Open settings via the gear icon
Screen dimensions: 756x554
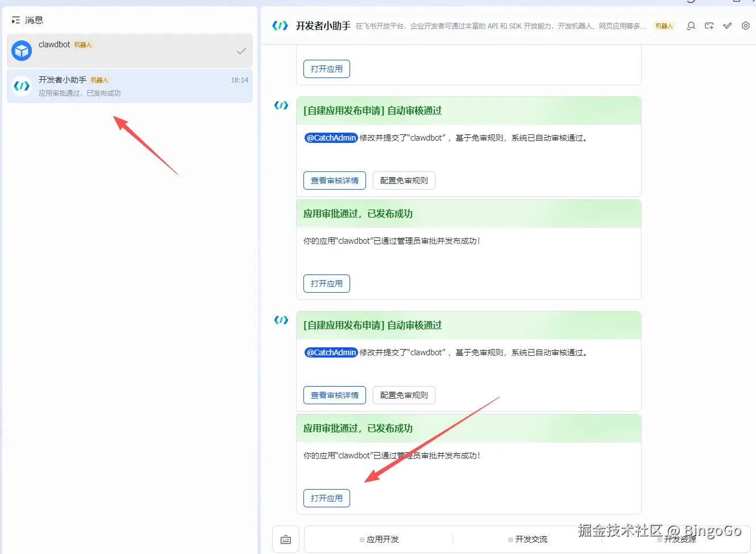point(746,26)
